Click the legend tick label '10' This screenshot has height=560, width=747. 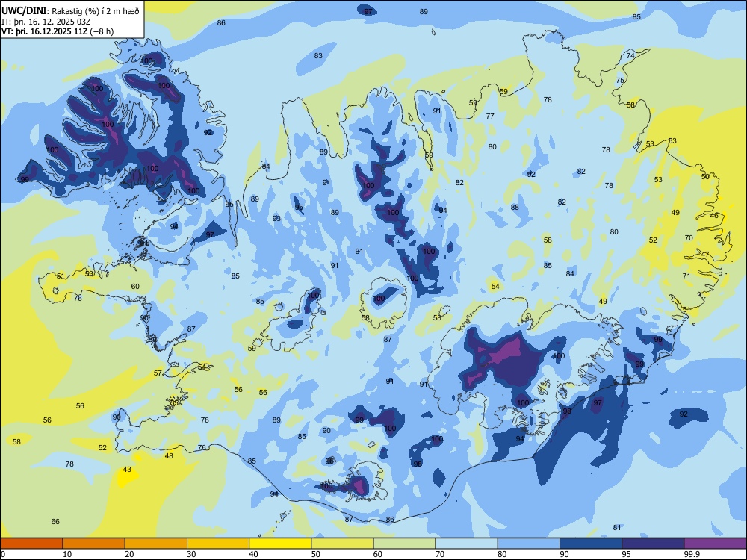click(x=67, y=554)
